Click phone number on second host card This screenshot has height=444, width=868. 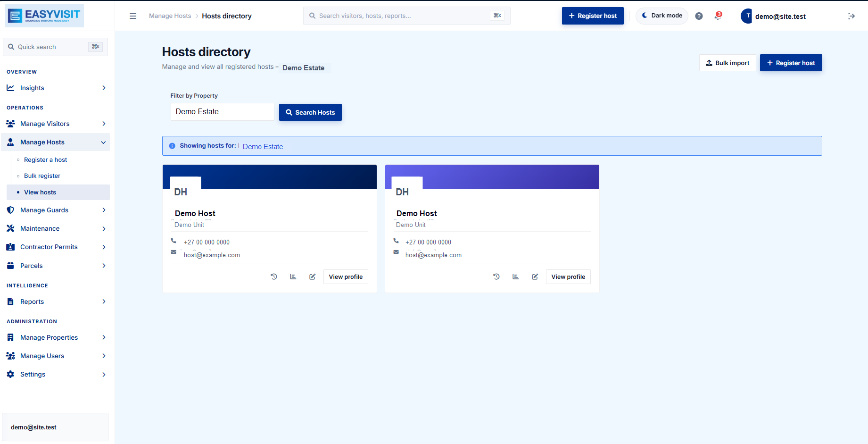tap(428, 242)
